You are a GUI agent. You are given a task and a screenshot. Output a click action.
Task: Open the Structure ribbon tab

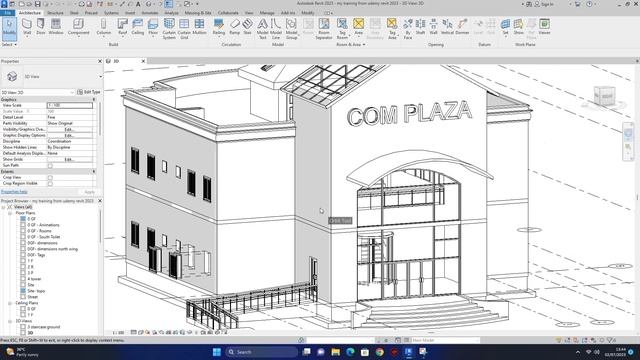pyautogui.click(x=55, y=13)
